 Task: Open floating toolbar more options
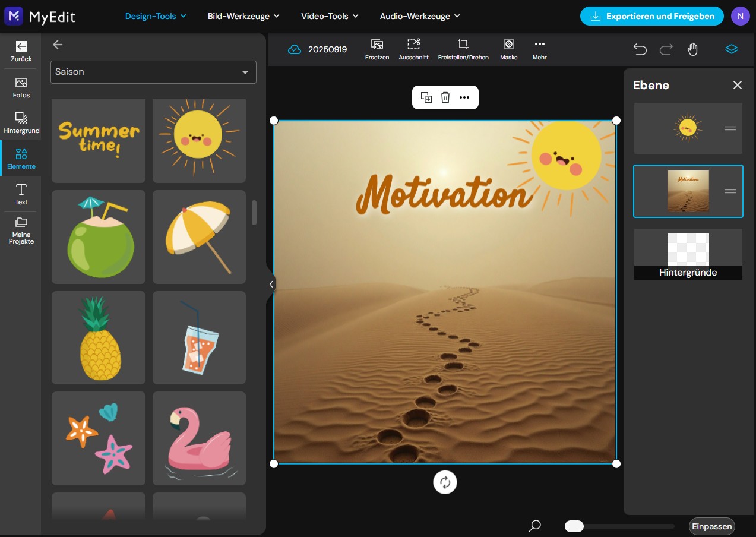tap(464, 97)
